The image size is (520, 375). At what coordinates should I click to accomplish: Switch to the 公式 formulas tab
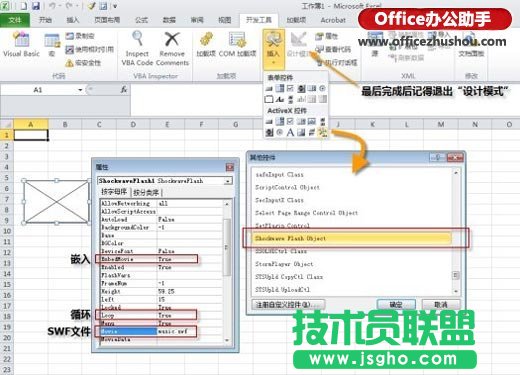tap(141, 20)
